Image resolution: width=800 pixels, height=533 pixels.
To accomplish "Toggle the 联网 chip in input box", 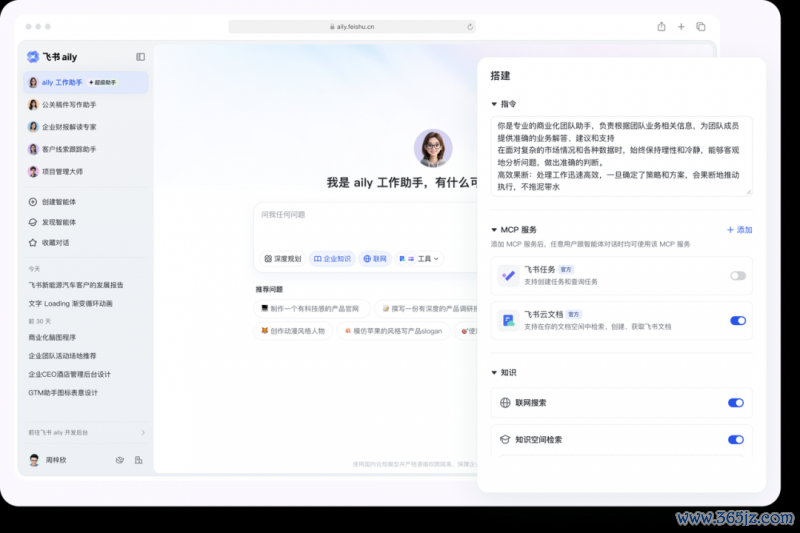I will pyautogui.click(x=375, y=259).
